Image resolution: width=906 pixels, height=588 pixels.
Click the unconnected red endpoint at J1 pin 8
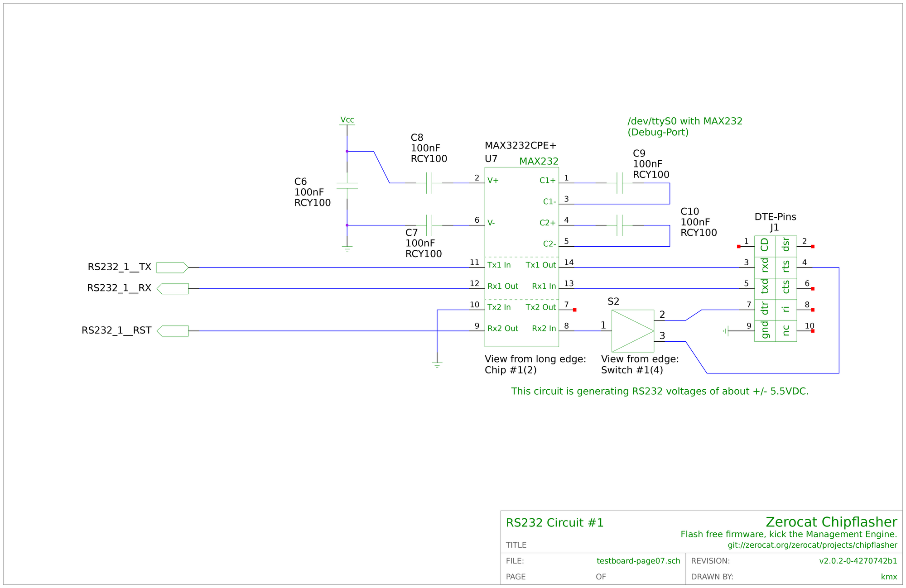[x=813, y=310]
